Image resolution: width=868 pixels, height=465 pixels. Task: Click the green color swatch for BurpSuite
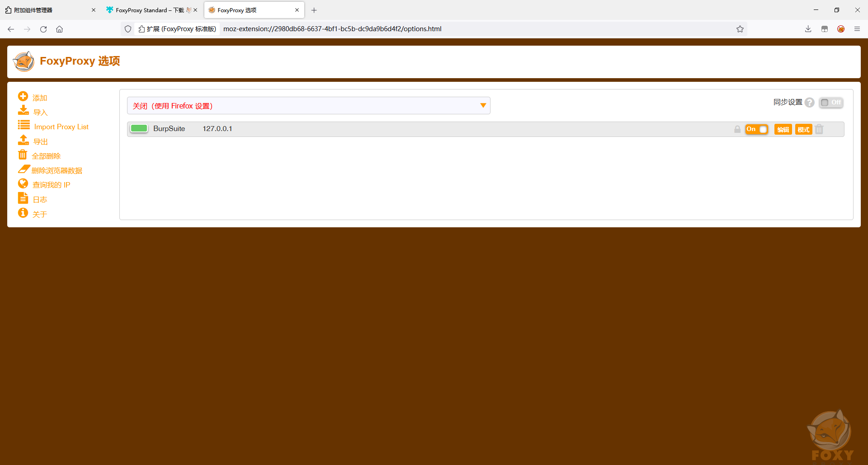[139, 129]
